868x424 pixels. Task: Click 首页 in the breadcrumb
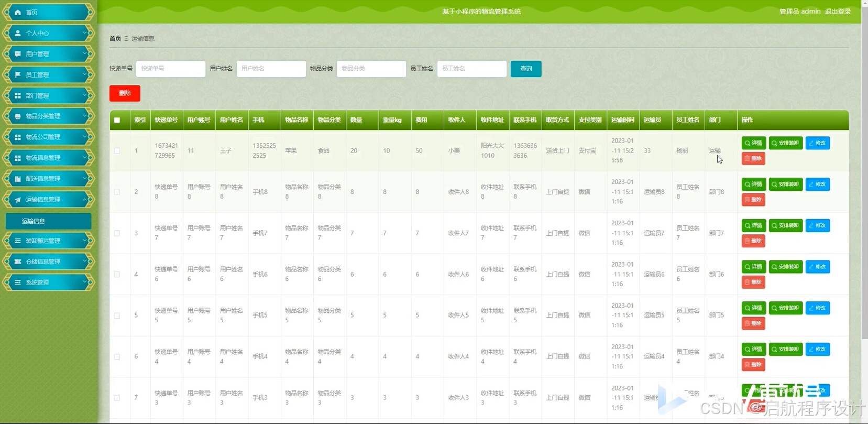click(x=115, y=38)
